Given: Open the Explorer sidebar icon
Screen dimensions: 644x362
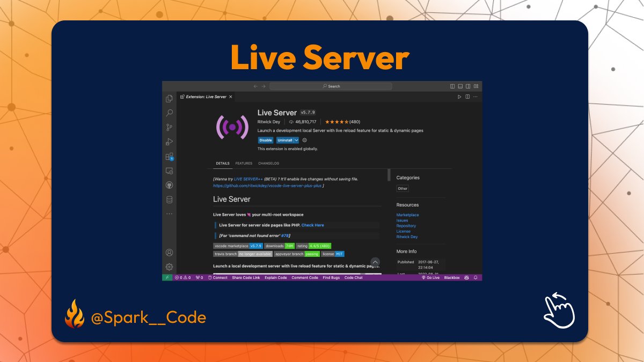Looking at the screenshot, I should [169, 100].
